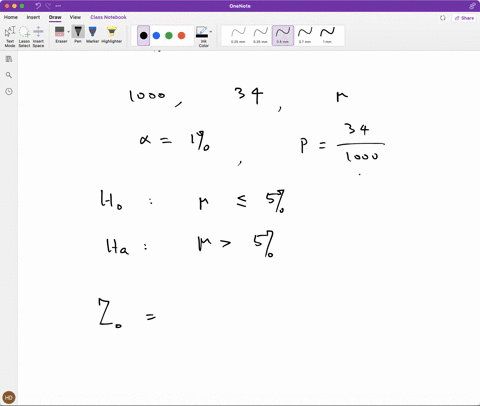Viewport: 480px width, 406px height.
Task: Open the search icon in sidebar
Action: tap(9, 75)
